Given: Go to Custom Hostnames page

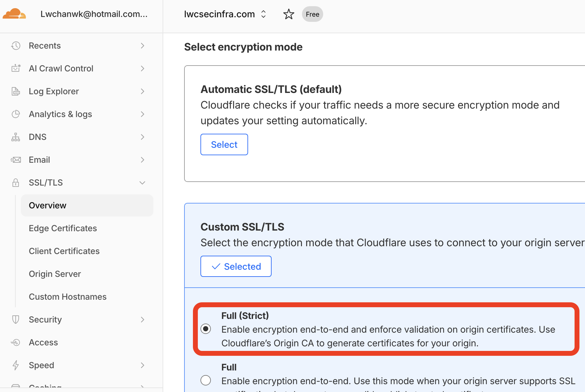Looking at the screenshot, I should click(68, 297).
